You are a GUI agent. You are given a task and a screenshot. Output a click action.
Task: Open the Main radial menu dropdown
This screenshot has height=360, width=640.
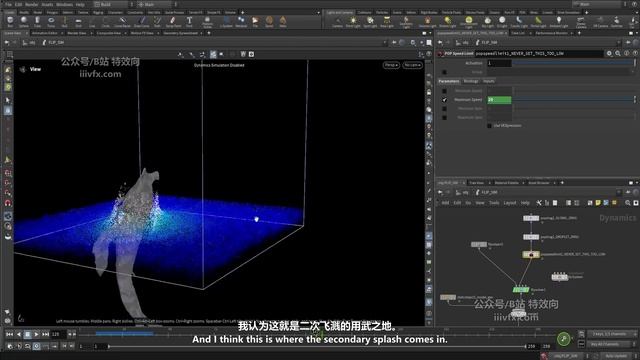coord(157,4)
